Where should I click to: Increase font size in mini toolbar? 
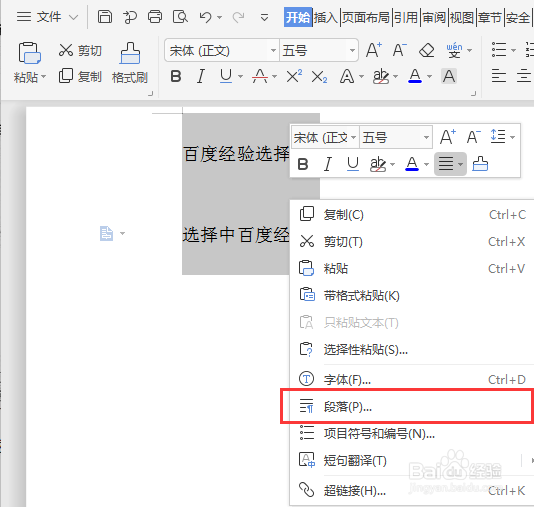[x=448, y=137]
